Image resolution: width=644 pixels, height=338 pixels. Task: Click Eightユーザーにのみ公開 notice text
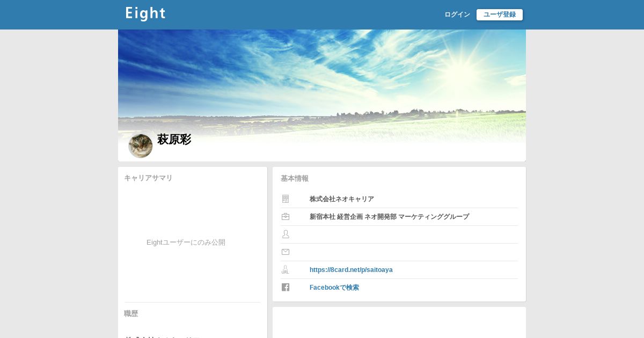click(x=186, y=243)
